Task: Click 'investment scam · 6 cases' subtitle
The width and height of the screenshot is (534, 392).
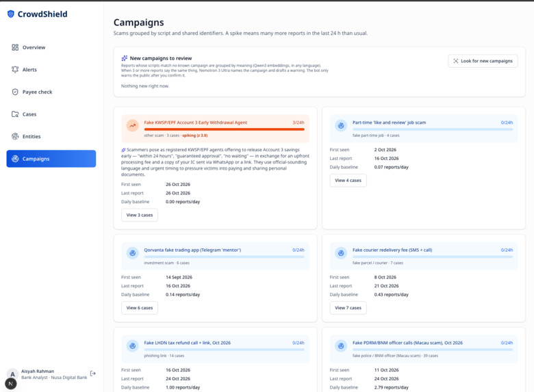Action: point(166,263)
